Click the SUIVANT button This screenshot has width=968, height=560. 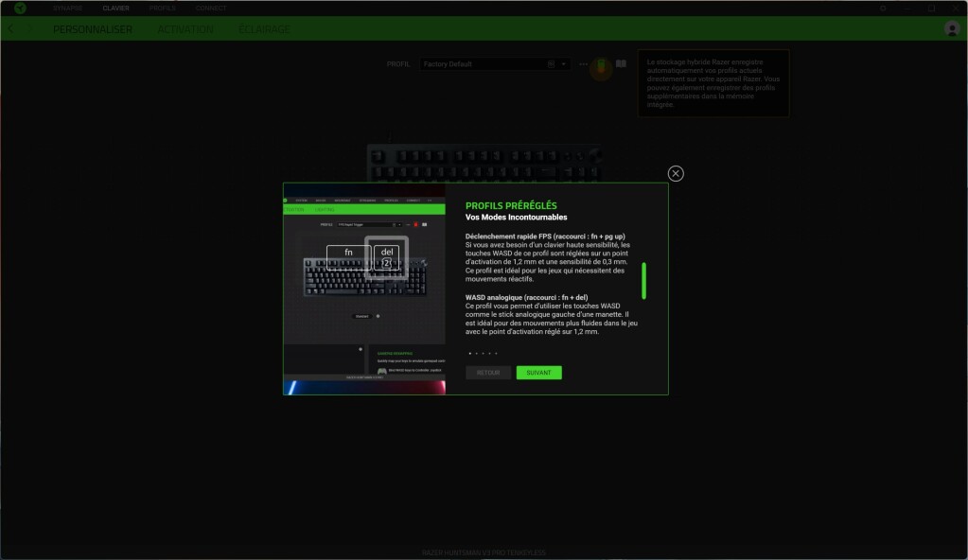tap(539, 373)
